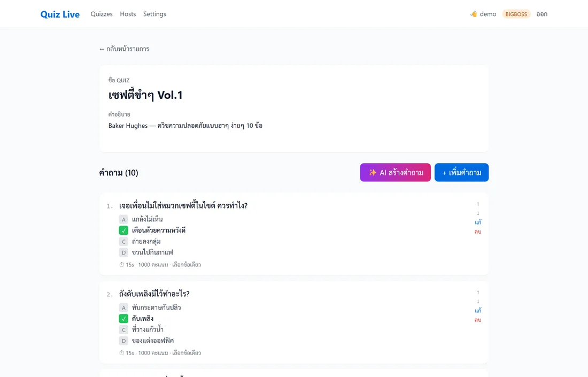Move question 1 down with arrow
The width and height of the screenshot is (588, 377).
pyautogui.click(x=478, y=213)
